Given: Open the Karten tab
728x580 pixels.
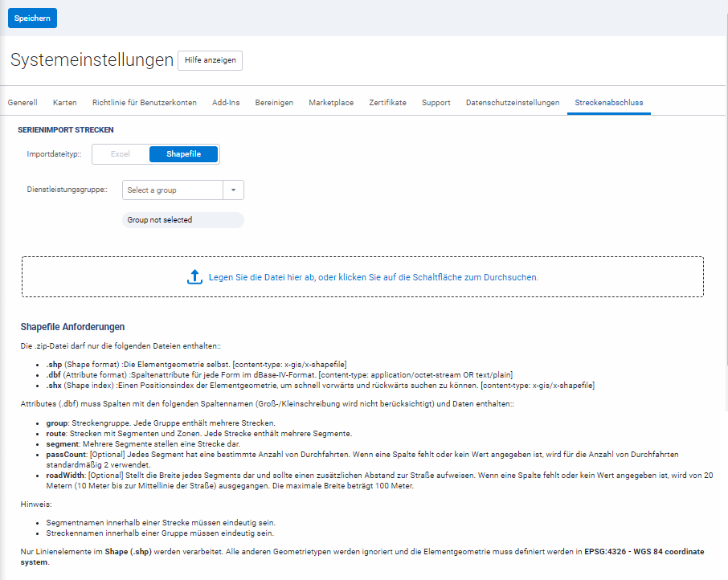Looking at the screenshot, I should [64, 102].
